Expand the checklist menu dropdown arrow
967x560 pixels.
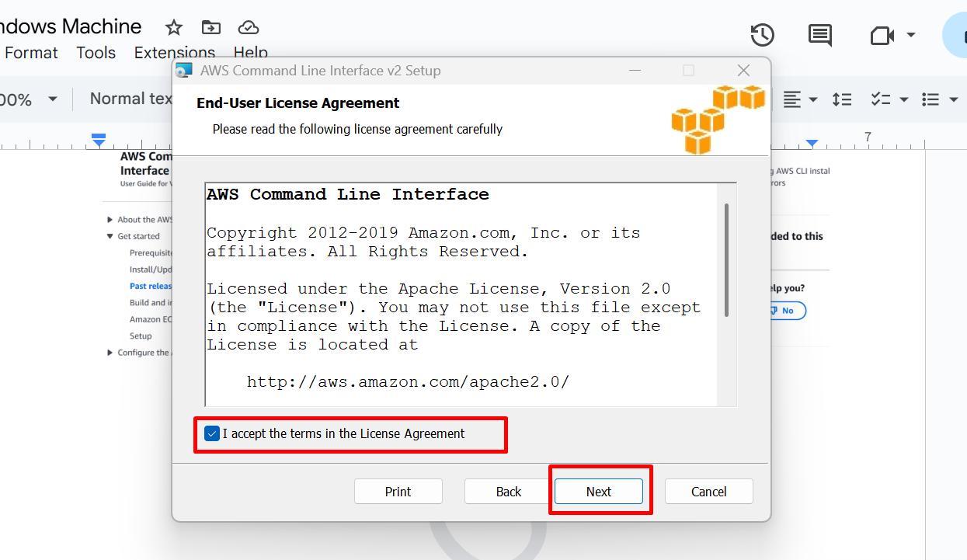click(x=904, y=99)
